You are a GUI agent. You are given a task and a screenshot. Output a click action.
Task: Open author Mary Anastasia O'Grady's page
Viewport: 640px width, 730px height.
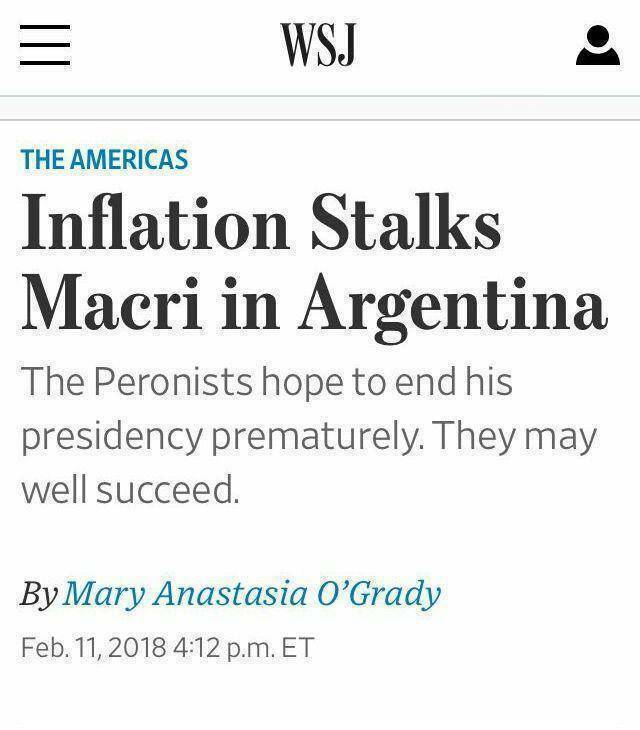251,593
